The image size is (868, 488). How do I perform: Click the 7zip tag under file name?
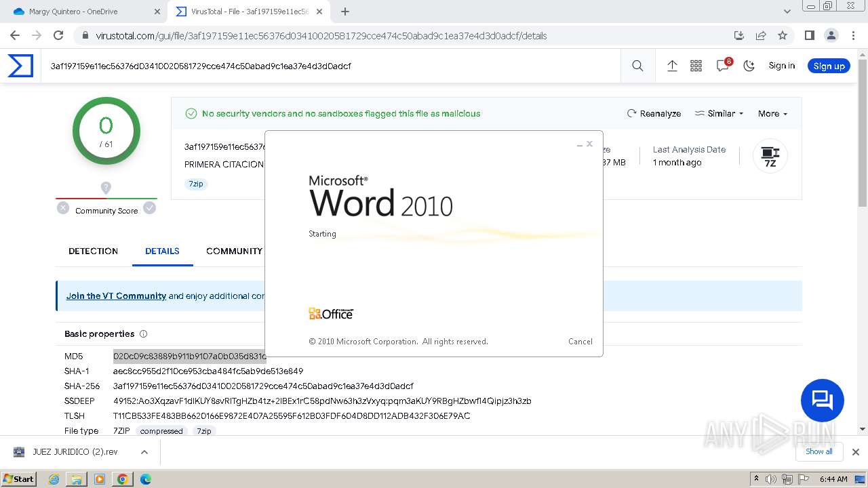click(196, 184)
